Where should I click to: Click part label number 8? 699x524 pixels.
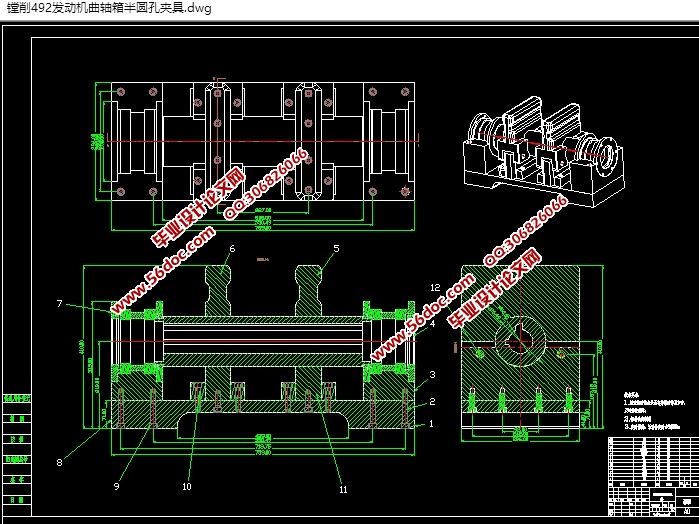click(60, 462)
